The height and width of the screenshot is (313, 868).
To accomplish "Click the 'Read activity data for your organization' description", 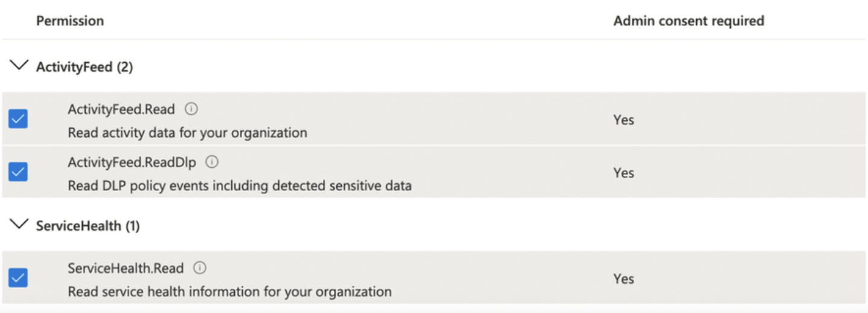I will pyautogui.click(x=187, y=132).
